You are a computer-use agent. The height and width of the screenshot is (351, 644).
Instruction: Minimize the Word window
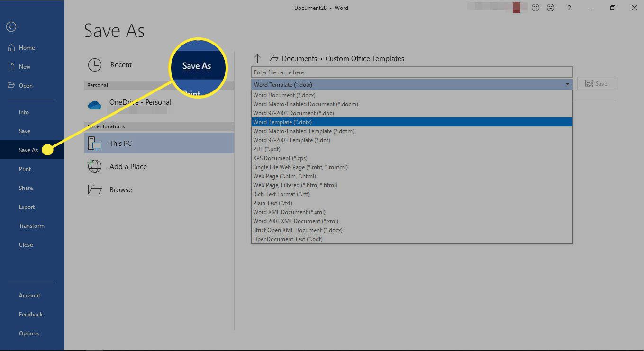(590, 8)
